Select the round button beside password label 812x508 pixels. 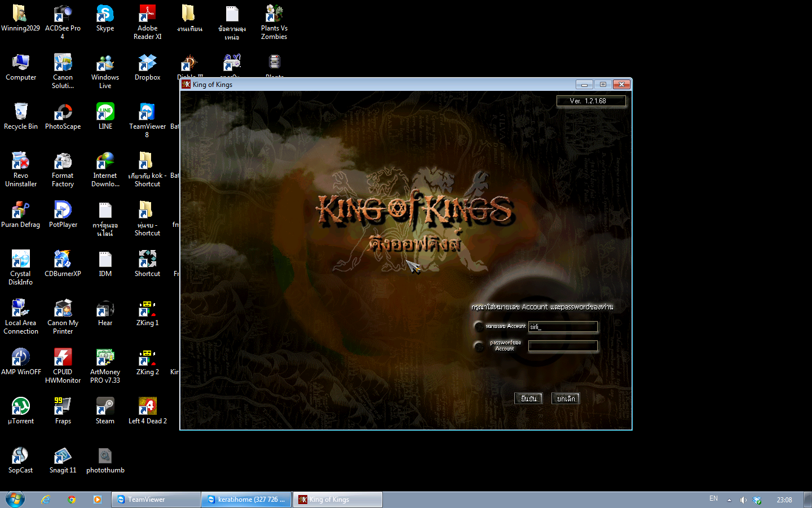click(479, 346)
